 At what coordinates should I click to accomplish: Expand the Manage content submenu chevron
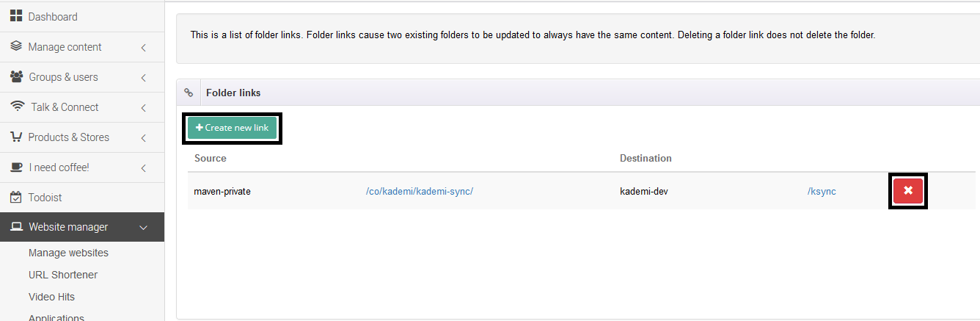143,47
